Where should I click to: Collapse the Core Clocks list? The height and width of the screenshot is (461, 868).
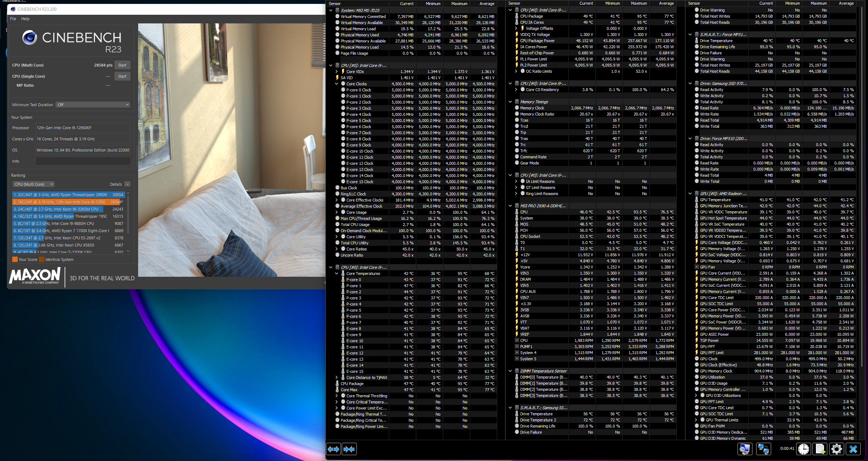tap(337, 84)
